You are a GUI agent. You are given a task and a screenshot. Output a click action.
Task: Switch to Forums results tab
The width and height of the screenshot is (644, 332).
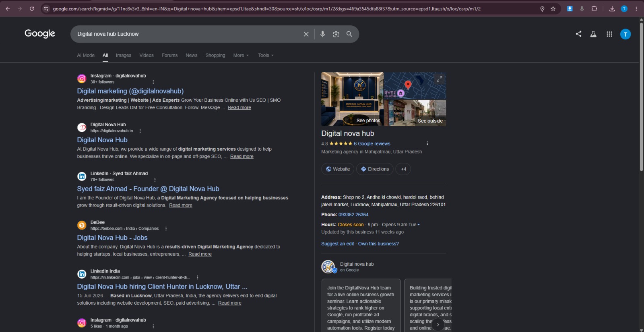[x=169, y=55]
